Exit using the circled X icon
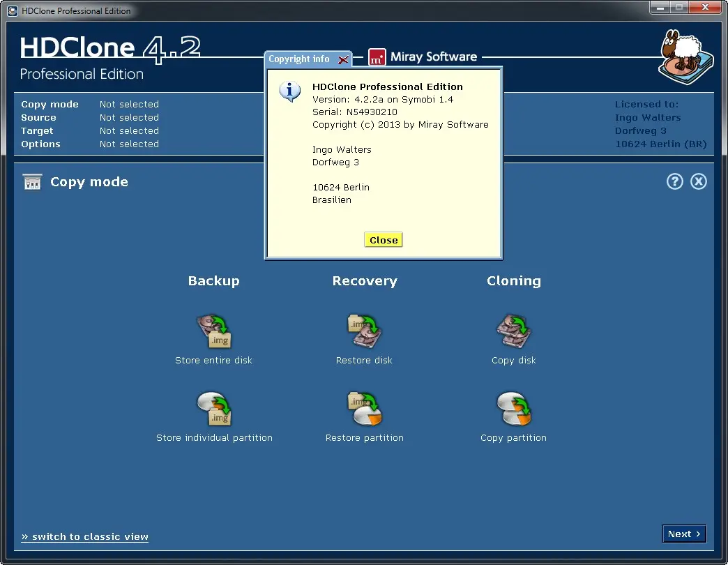Viewport: 728px width, 565px height. (698, 181)
